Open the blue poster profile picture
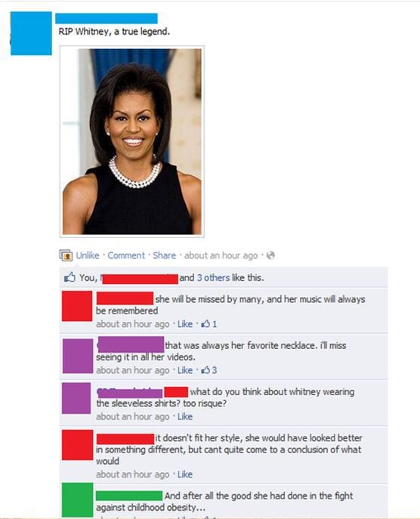 click(x=31, y=33)
